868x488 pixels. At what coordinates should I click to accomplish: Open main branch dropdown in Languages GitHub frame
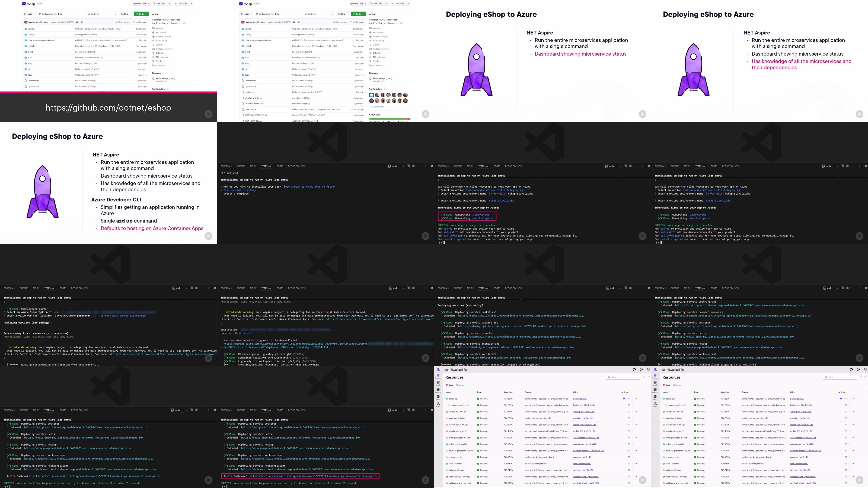pyautogui.click(x=247, y=14)
